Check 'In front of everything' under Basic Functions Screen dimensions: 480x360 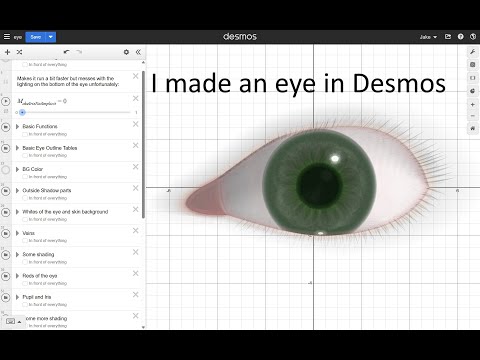[25, 134]
